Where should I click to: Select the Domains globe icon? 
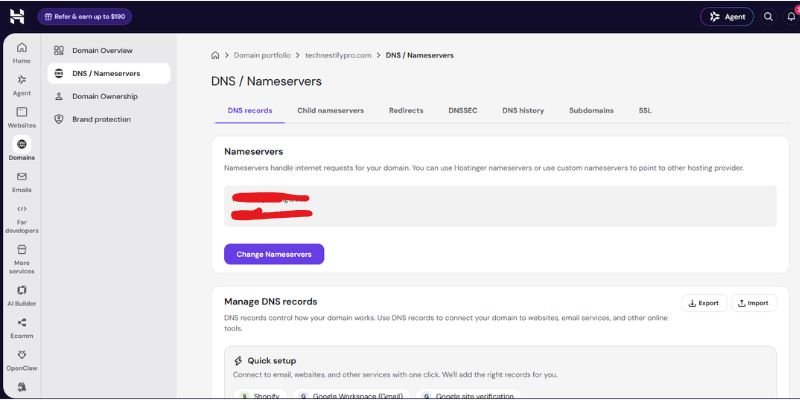pyautogui.click(x=21, y=144)
